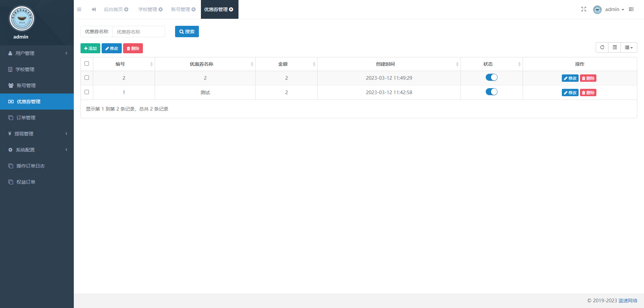Screen dimensions: 644x308
Task: Click the green 添加 button
Action: click(90, 49)
